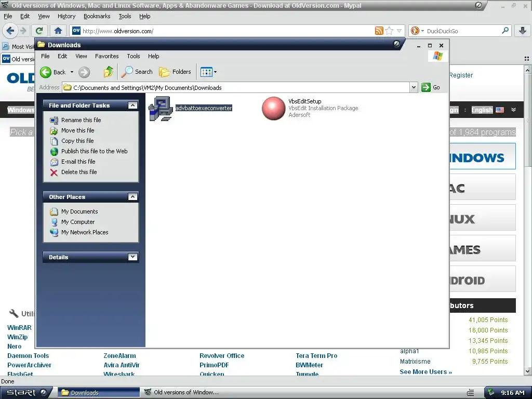The width and height of the screenshot is (532, 399).
Task: Click the Register link on oldversion.com
Action: [x=461, y=75]
